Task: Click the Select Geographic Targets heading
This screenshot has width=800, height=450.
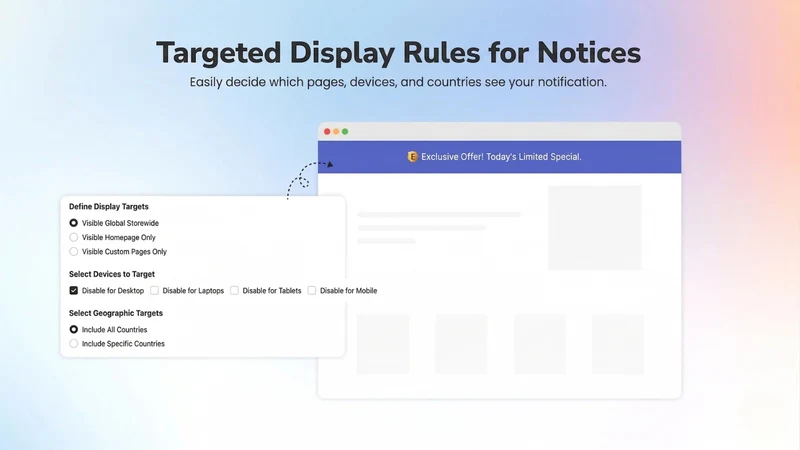Action: coord(116,313)
